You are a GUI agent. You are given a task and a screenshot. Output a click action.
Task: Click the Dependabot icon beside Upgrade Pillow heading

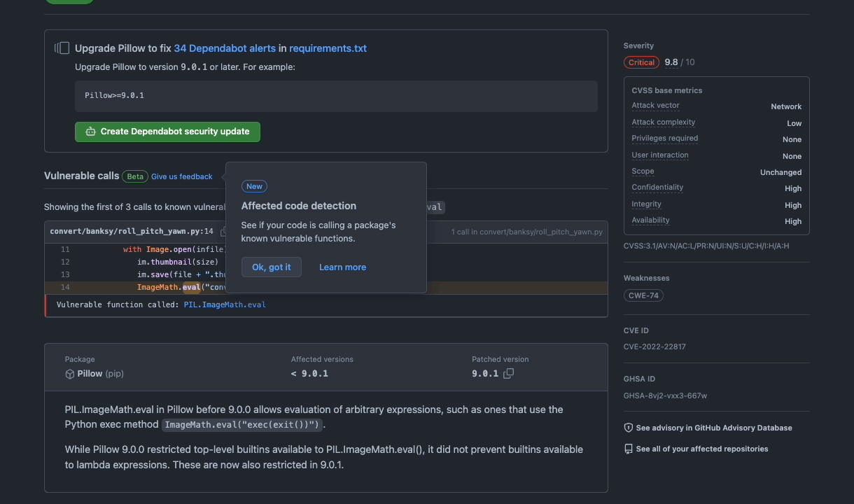coord(62,48)
